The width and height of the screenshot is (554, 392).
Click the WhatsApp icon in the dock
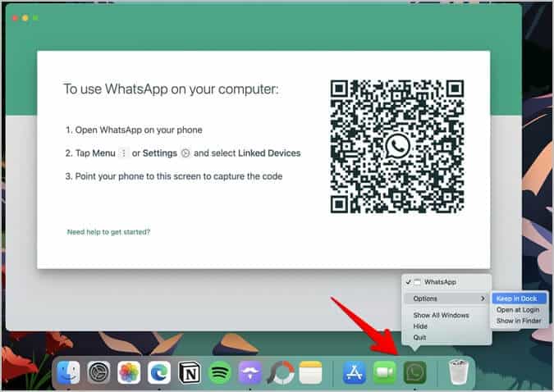(414, 372)
